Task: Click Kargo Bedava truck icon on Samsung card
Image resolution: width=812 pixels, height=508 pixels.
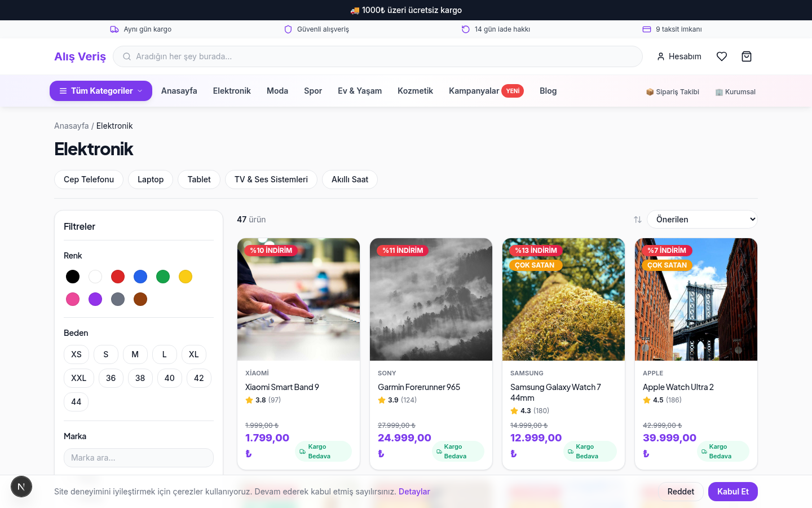Action: coord(571,452)
